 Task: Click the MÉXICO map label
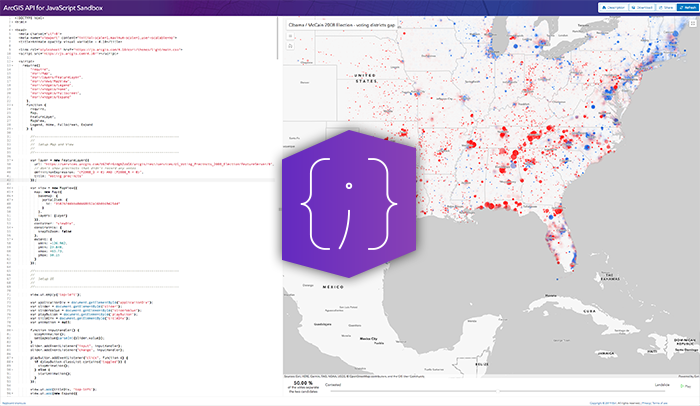pyautogui.click(x=333, y=287)
